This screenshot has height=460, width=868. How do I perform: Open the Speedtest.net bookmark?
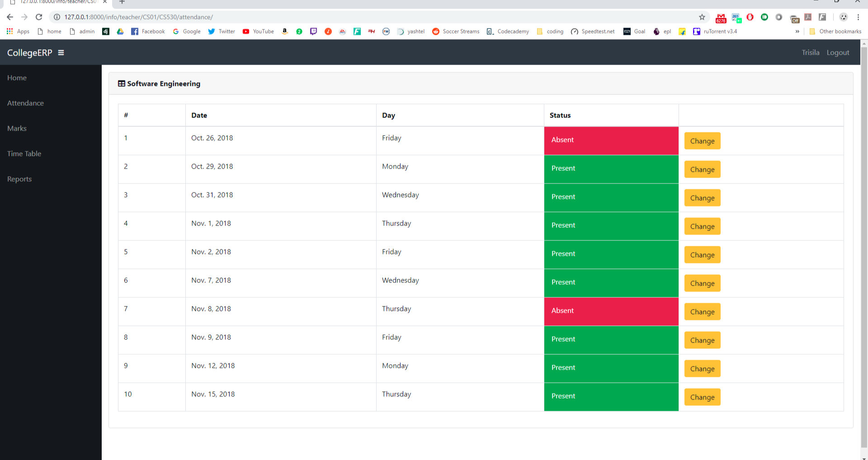pyautogui.click(x=593, y=31)
